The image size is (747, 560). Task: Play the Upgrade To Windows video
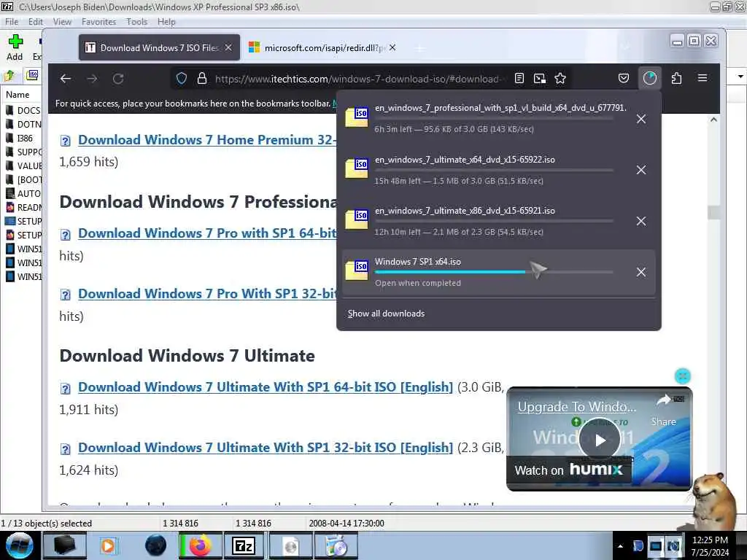600,440
